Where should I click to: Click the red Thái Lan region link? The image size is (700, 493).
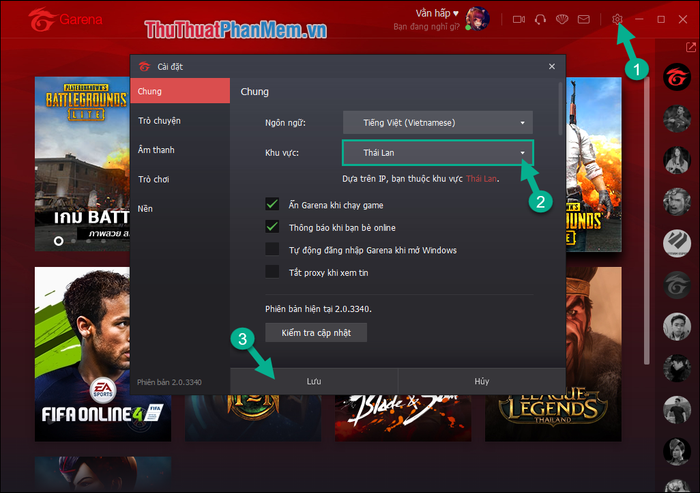coord(481,179)
